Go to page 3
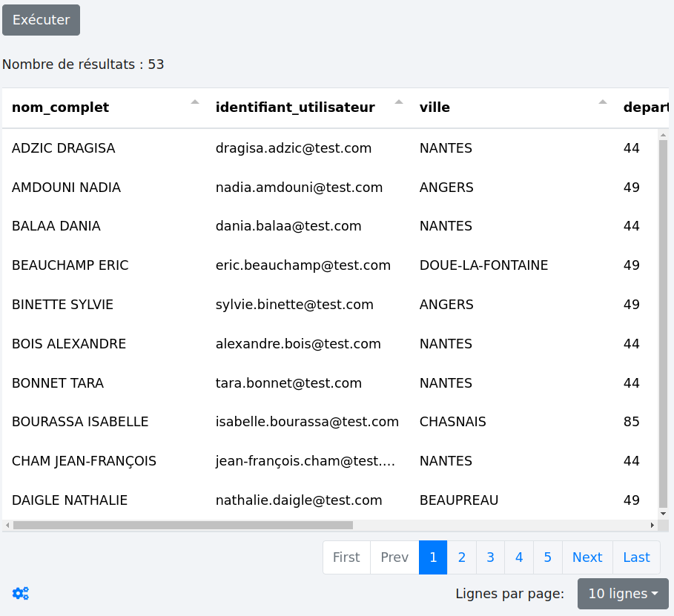 point(490,557)
